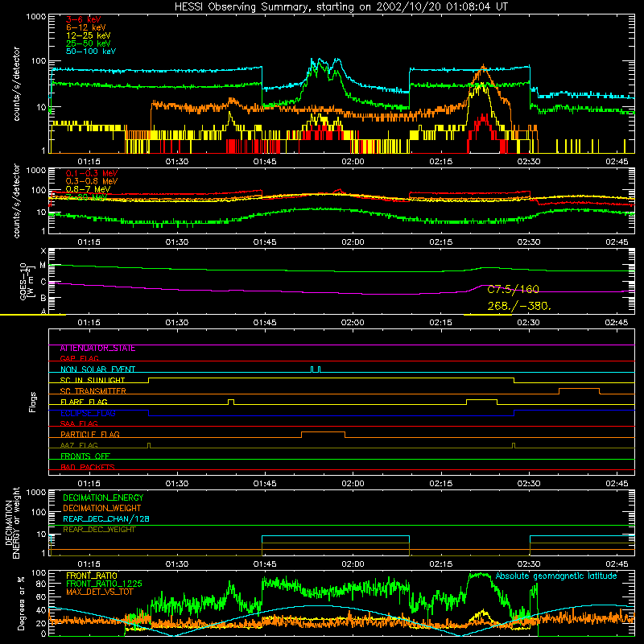
Task: Click the Absolute geomagnetic latitude label
Action: pyautogui.click(x=556, y=576)
